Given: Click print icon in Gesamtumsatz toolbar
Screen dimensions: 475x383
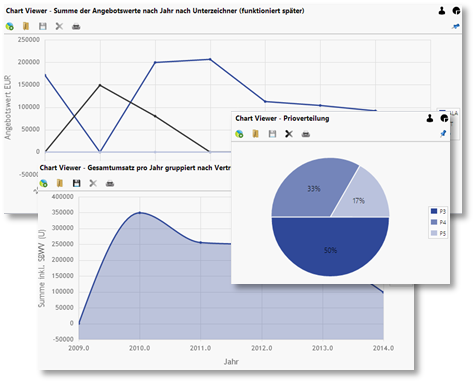Looking at the screenshot, I should [x=110, y=183].
